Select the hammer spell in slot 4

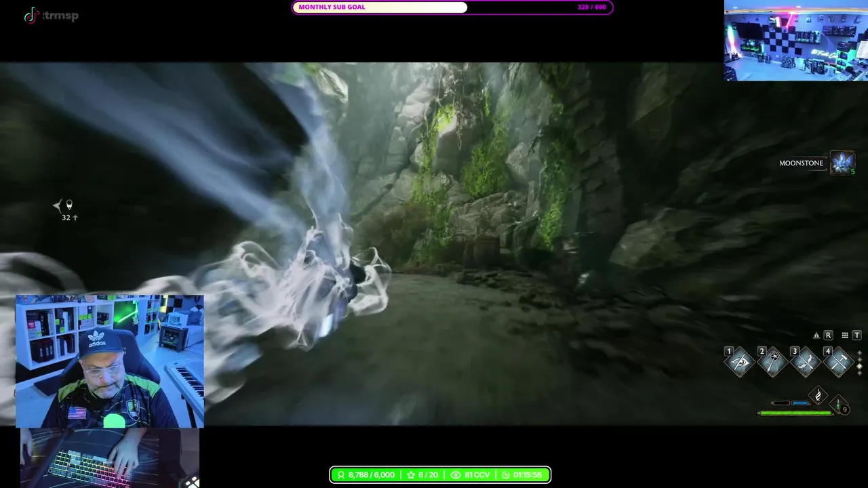(x=839, y=363)
